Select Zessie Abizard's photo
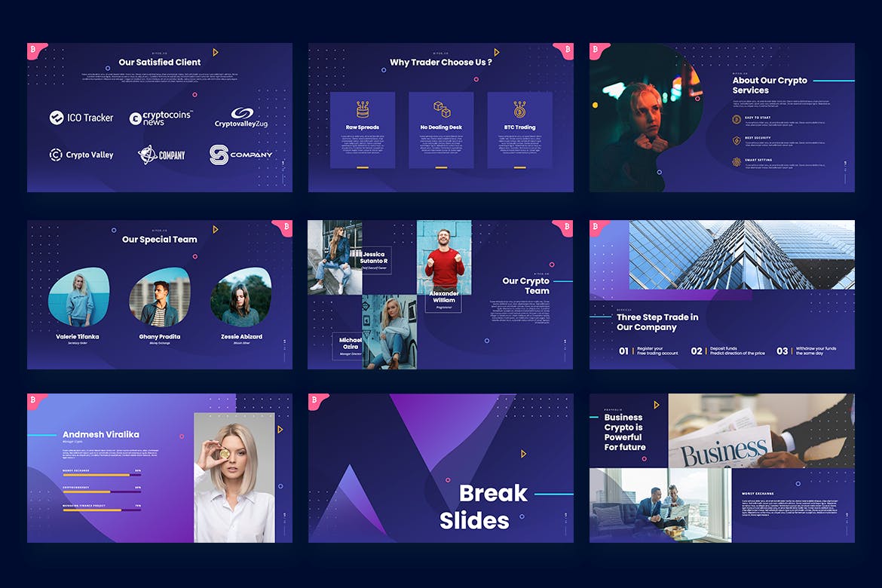882x588 pixels. (240, 298)
